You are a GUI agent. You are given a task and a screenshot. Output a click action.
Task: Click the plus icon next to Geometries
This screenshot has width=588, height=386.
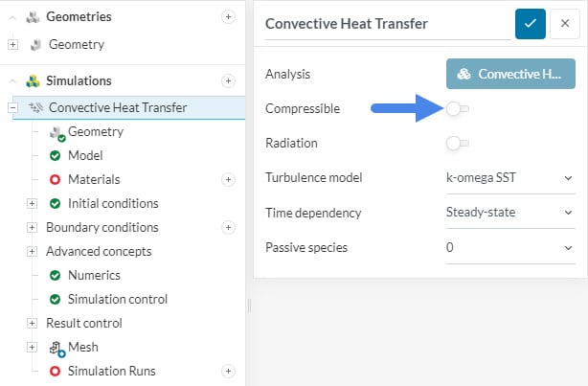pos(227,16)
